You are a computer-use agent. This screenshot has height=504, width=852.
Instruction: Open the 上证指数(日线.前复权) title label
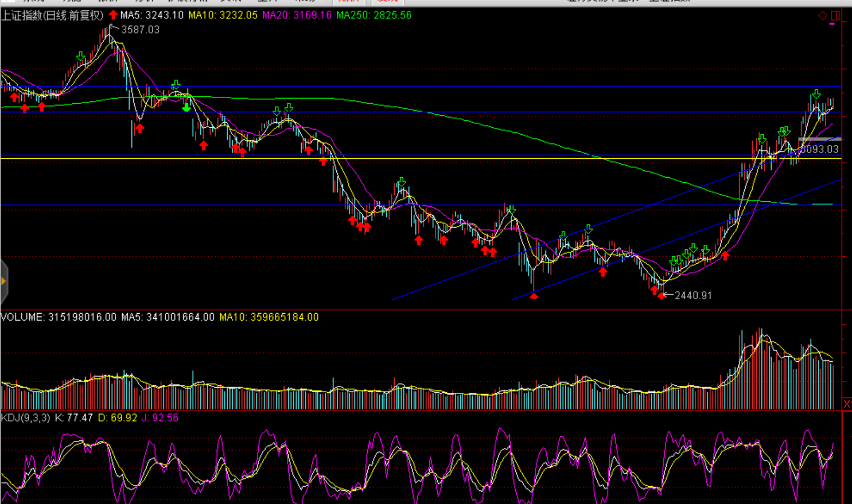pyautogui.click(x=52, y=15)
